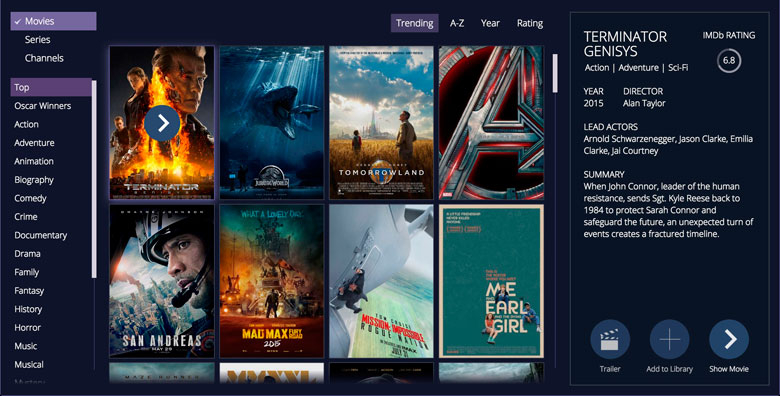The width and height of the screenshot is (780, 396).
Task: Click the movie grid scrollbar handle
Action: tap(555, 73)
